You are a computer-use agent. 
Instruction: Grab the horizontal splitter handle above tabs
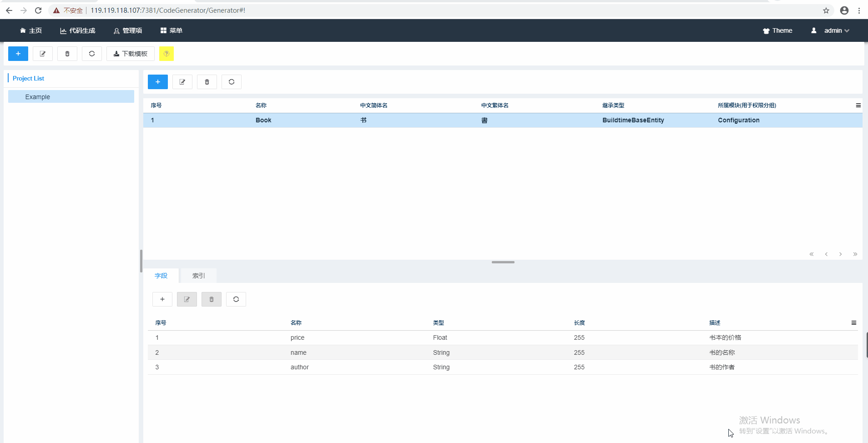503,262
